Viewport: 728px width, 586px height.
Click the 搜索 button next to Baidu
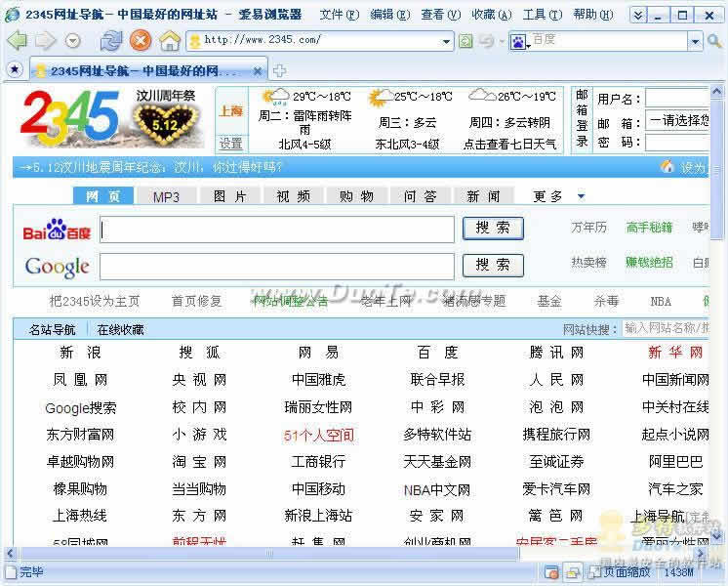(x=493, y=229)
